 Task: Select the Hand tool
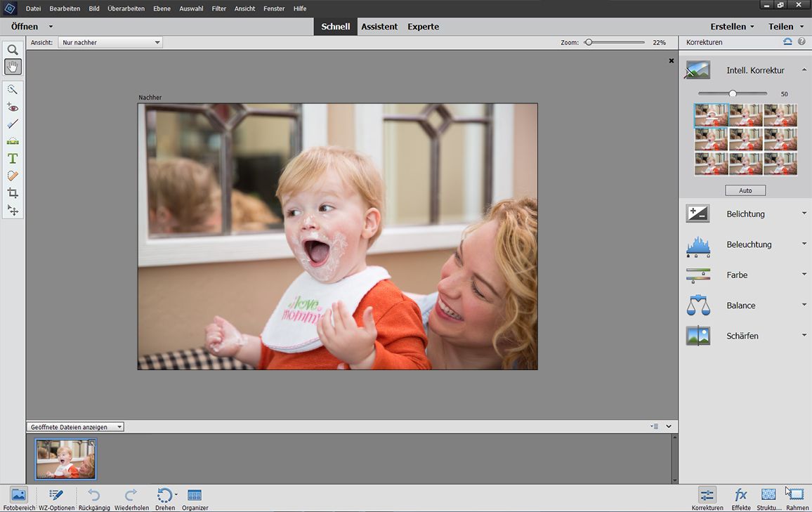tap(13, 67)
